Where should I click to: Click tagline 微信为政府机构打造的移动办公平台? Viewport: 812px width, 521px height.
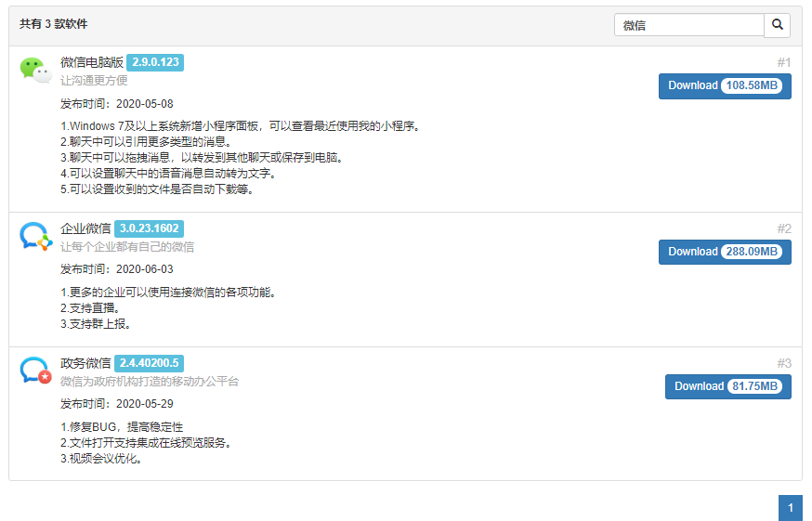coord(150,382)
